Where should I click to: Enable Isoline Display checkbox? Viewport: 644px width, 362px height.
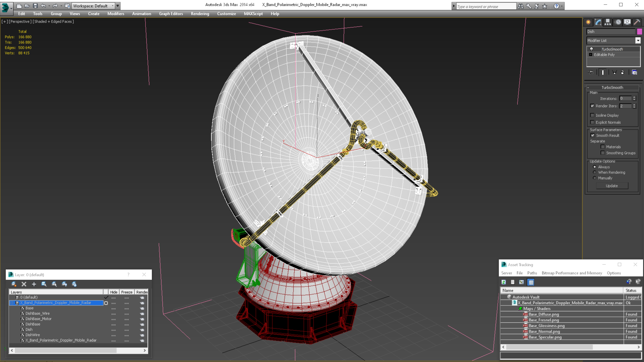pos(592,115)
